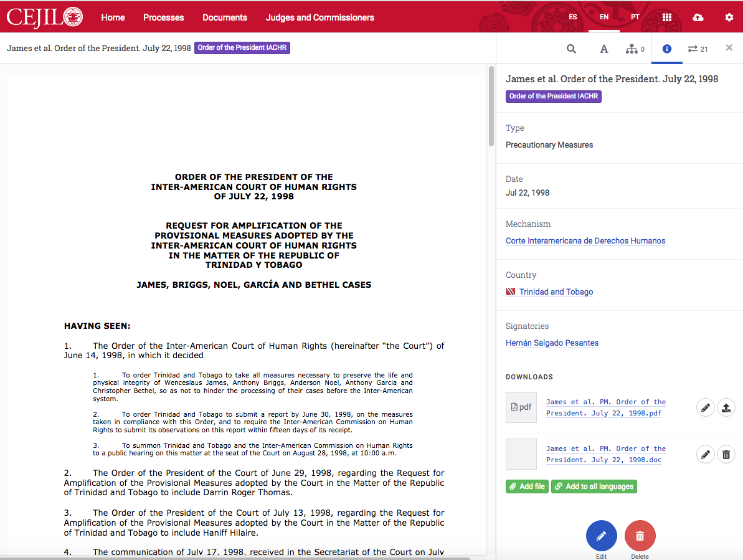The width and height of the screenshot is (743, 560).
Task: Click the Order of the President IACHR panel tag
Action: [x=554, y=96]
